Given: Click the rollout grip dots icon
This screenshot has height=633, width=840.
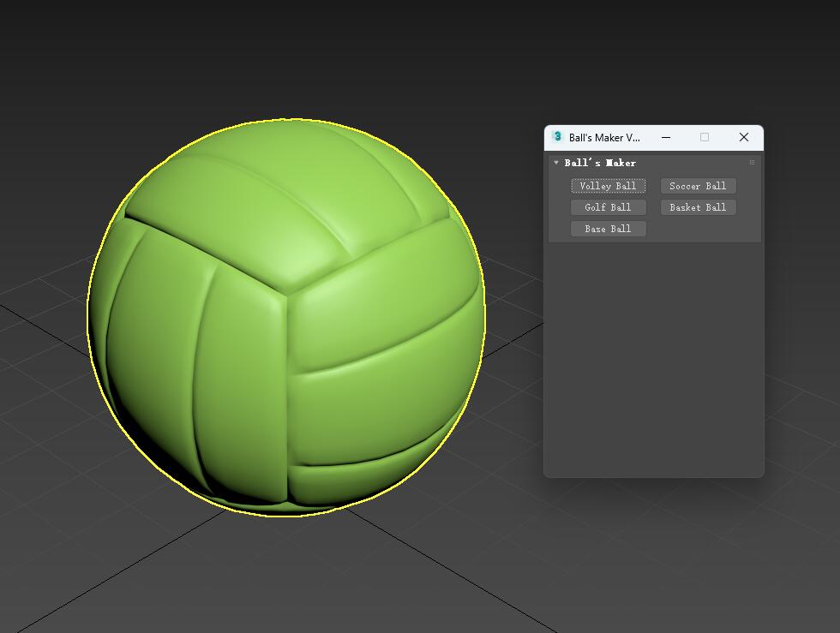Looking at the screenshot, I should (x=752, y=162).
